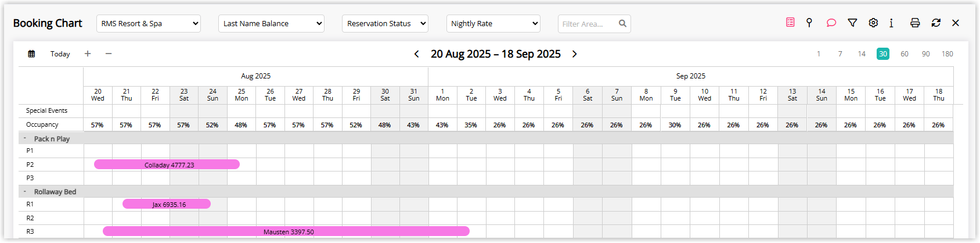Click the 23 Sat date column header
This screenshot has width=980, height=243.
click(184, 95)
